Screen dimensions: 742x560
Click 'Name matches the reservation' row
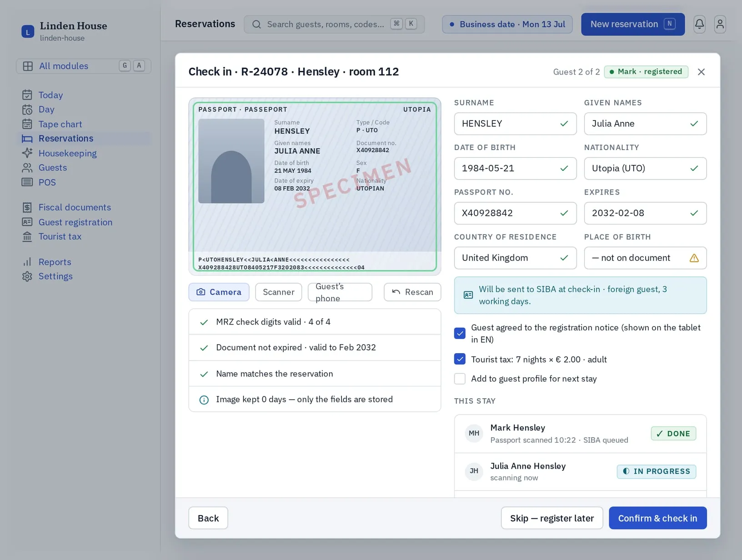pyautogui.click(x=315, y=374)
